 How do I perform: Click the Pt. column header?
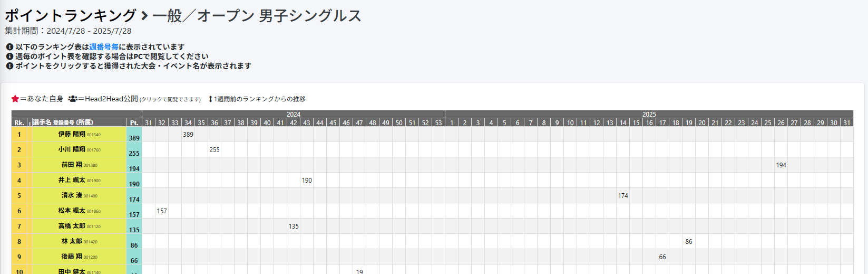pos(134,122)
